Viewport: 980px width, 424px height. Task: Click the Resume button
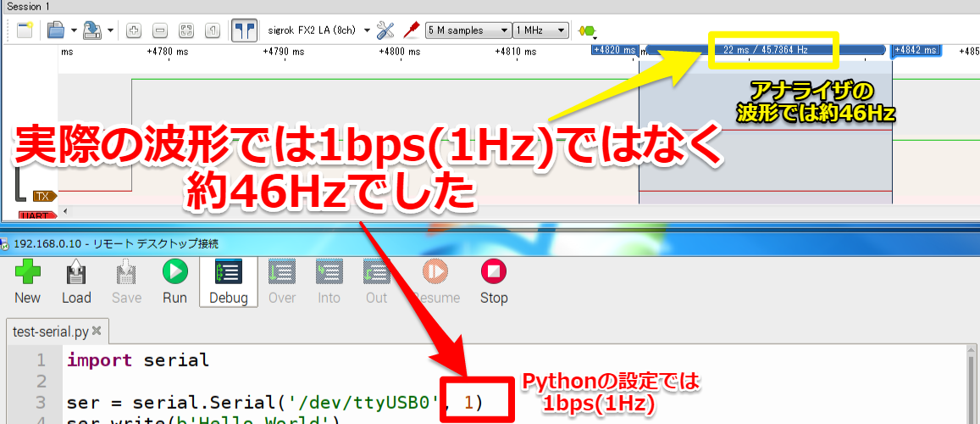436,282
